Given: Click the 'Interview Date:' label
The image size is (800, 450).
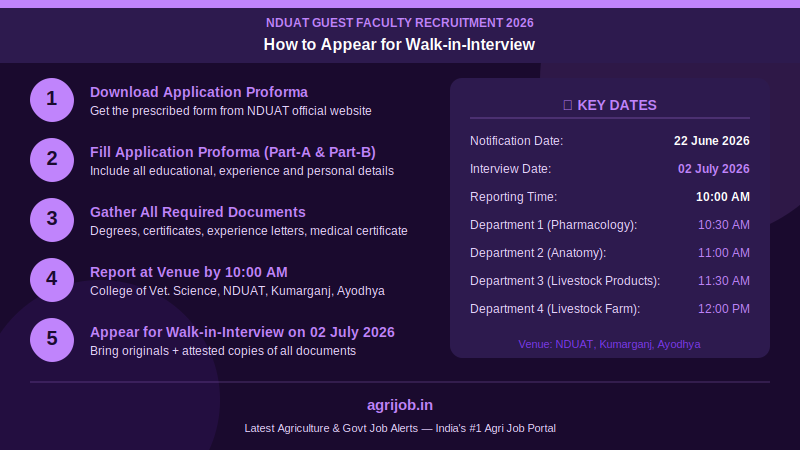Looking at the screenshot, I should 510,169.
